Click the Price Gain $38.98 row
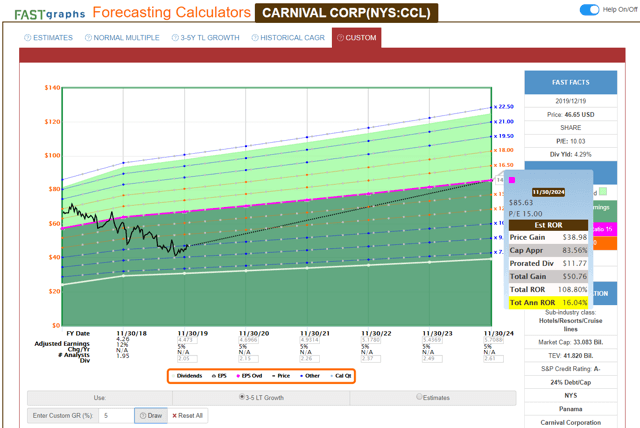The image size is (640, 428). tap(549, 237)
